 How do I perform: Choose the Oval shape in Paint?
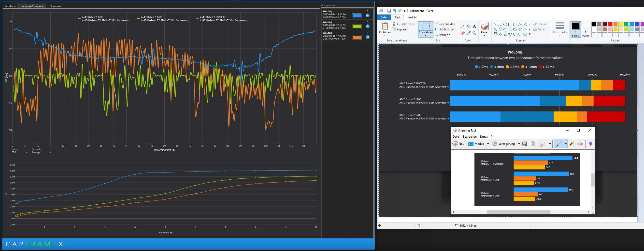tap(505, 25)
